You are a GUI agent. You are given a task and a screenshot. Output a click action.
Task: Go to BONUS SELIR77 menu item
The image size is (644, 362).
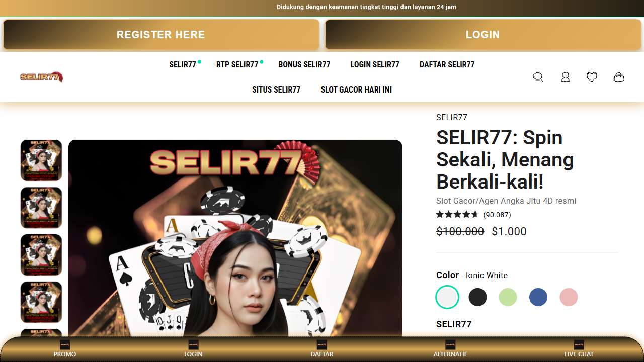click(304, 64)
